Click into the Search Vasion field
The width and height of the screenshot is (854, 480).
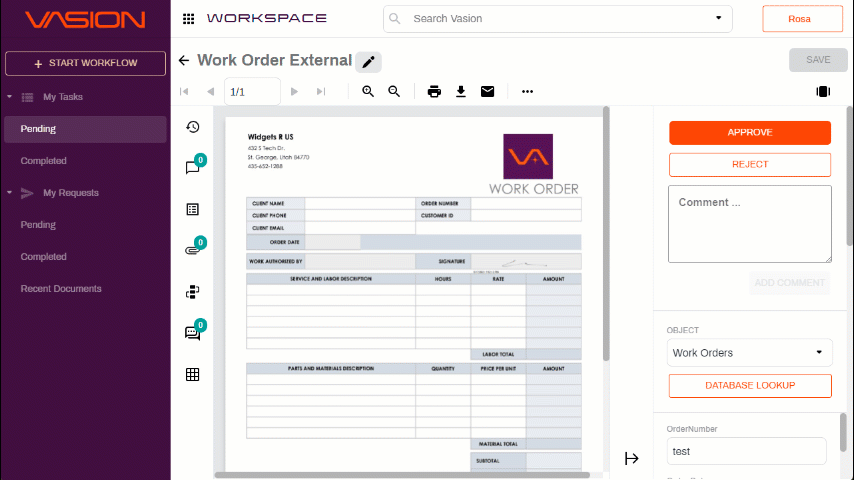(x=558, y=19)
